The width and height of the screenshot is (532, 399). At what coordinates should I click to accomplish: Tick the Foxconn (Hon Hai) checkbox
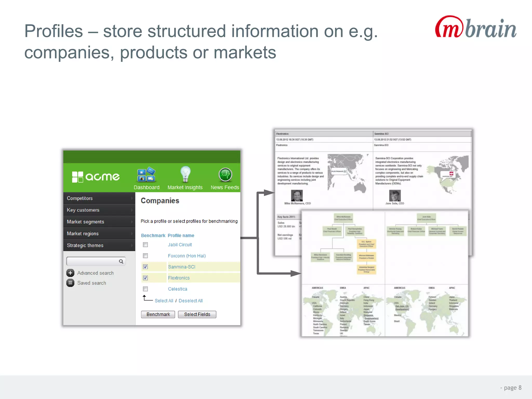[x=145, y=256]
